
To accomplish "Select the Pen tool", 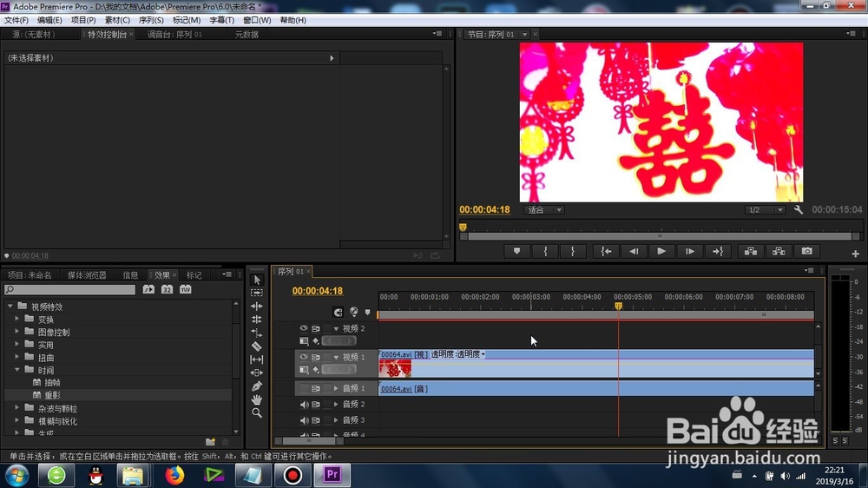I will [257, 386].
